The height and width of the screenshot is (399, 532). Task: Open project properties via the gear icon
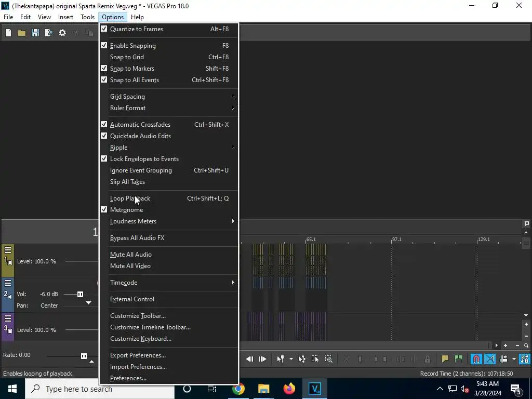pos(62,33)
